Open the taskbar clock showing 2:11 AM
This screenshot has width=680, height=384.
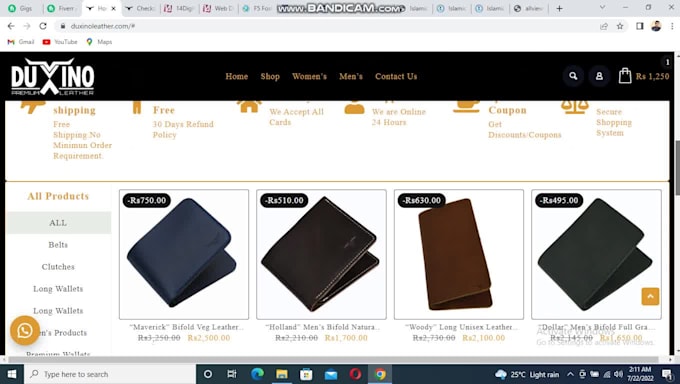[x=640, y=374]
